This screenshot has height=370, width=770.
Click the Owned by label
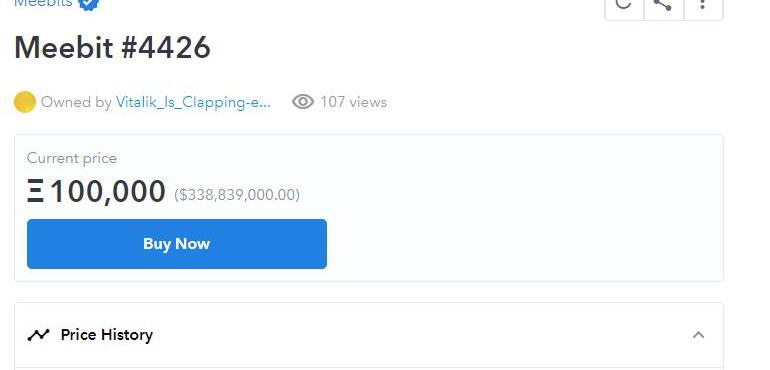(76, 102)
